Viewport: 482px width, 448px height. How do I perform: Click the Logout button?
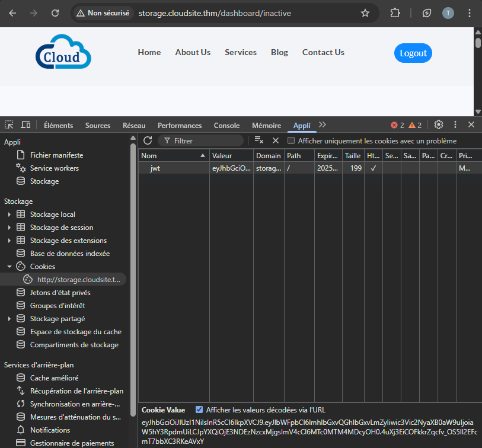(x=413, y=53)
